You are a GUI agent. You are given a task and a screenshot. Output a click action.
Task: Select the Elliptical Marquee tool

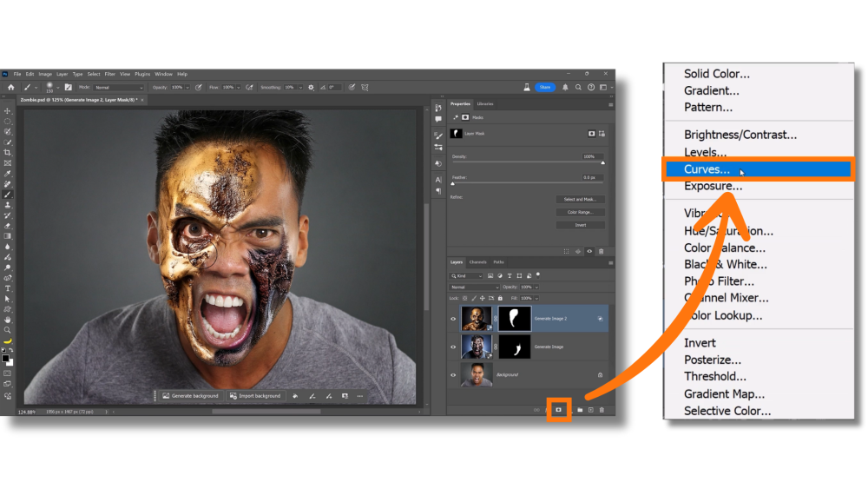(x=8, y=122)
